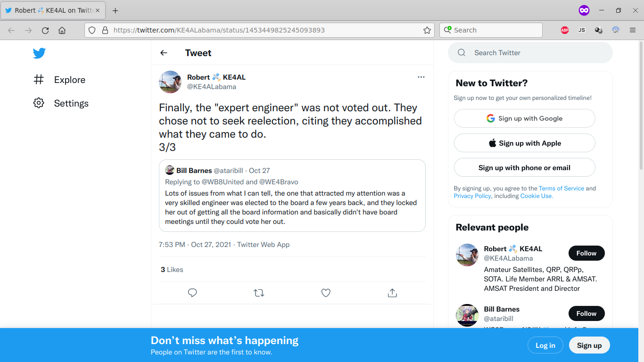Reload the page in the browser
The width and height of the screenshot is (644, 362).
click(x=45, y=30)
